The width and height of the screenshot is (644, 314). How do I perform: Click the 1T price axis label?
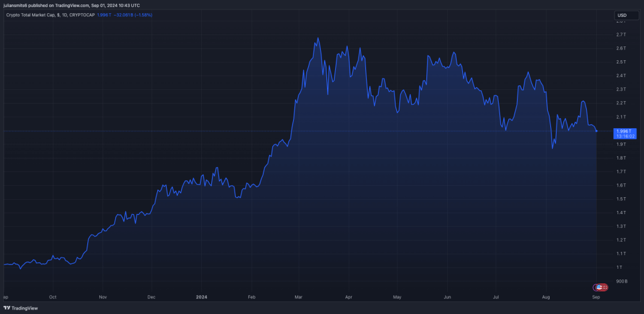[x=619, y=268]
